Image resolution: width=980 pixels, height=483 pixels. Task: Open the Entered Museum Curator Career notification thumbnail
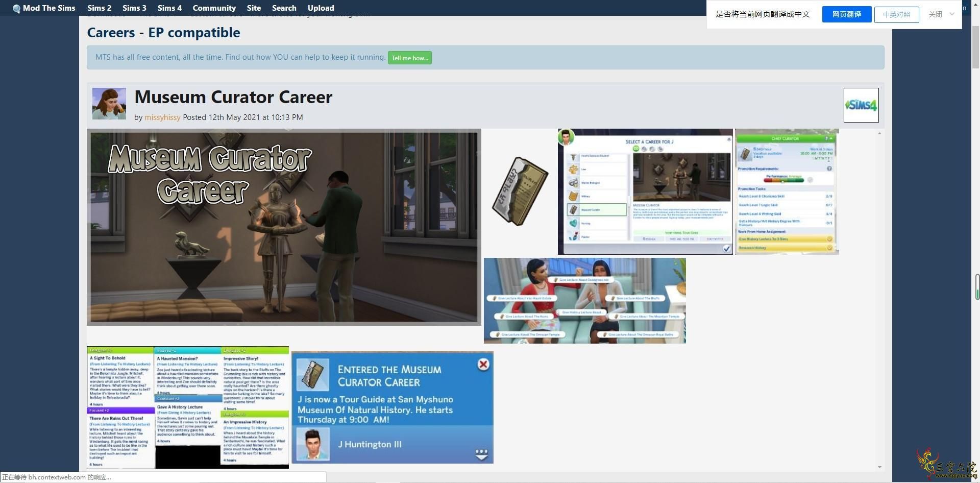392,407
